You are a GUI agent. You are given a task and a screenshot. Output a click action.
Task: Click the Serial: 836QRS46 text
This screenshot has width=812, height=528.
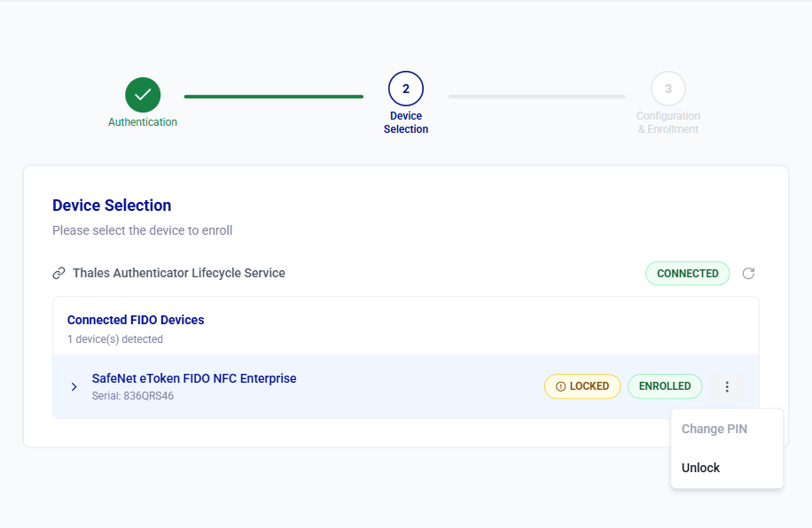tap(133, 396)
